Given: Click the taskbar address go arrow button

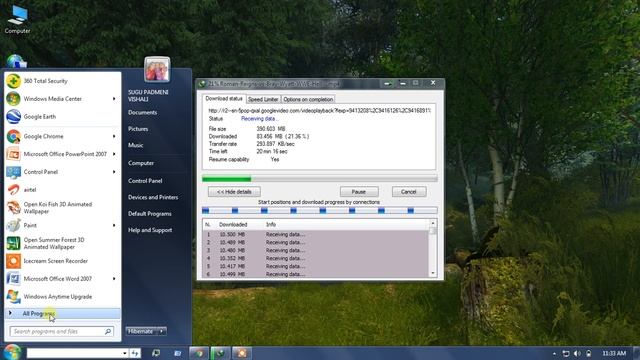Looking at the screenshot, I should pyautogui.click(x=135, y=353).
